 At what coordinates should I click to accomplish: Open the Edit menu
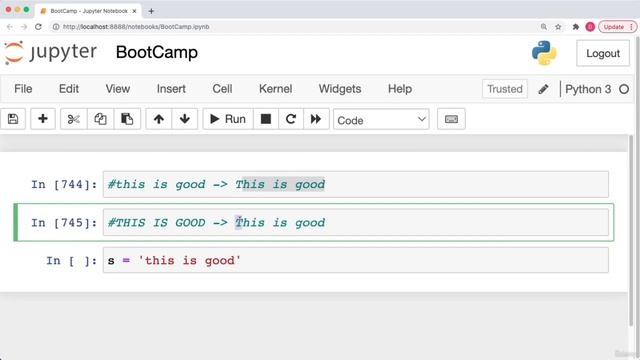[69, 89]
